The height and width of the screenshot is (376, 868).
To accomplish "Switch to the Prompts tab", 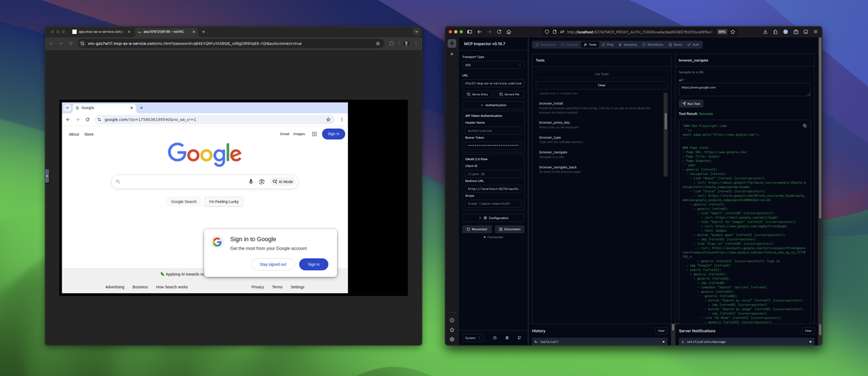I will click(x=570, y=45).
